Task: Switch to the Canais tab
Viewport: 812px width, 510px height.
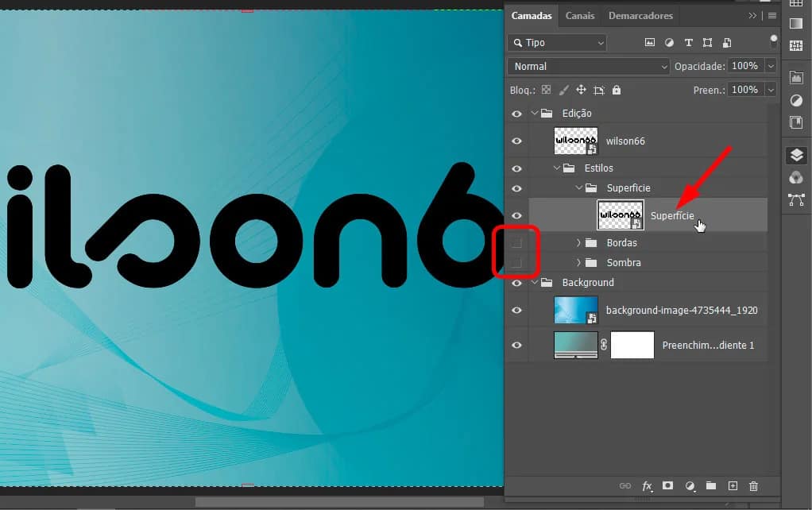Action: click(580, 15)
